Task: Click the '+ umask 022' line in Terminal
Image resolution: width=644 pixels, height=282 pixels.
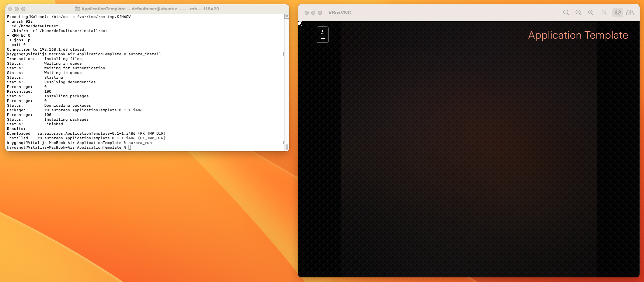Action: tap(20, 21)
